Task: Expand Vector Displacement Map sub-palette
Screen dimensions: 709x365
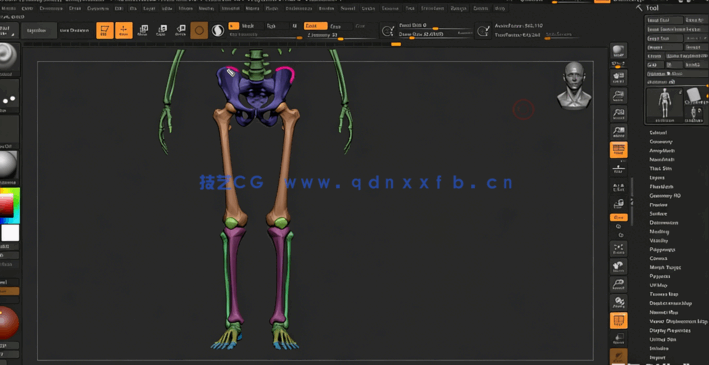Action: coord(678,321)
